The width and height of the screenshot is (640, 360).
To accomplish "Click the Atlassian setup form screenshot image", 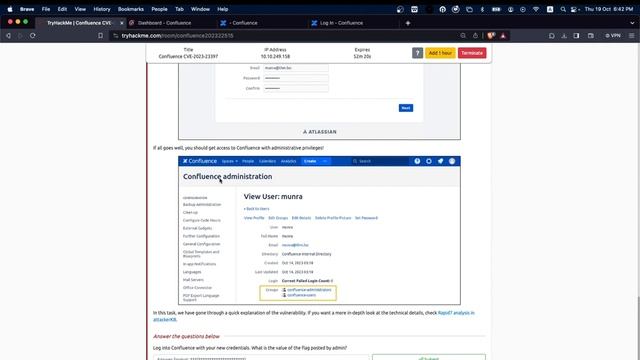I will pyautogui.click(x=319, y=101).
